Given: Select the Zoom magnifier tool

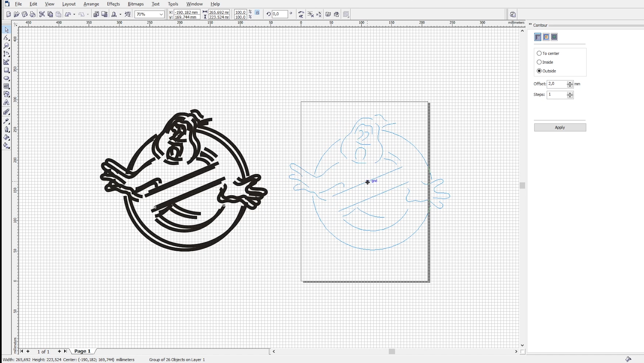Looking at the screenshot, I should [6, 46].
